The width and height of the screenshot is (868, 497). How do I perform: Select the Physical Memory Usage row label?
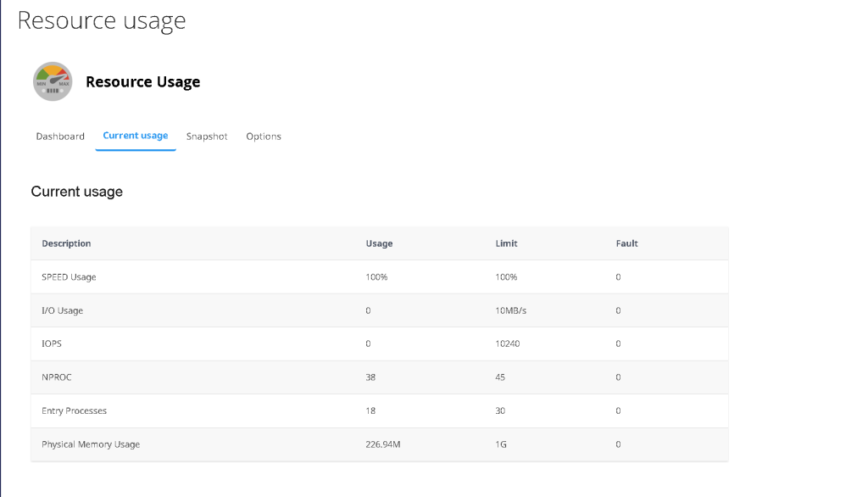click(91, 444)
